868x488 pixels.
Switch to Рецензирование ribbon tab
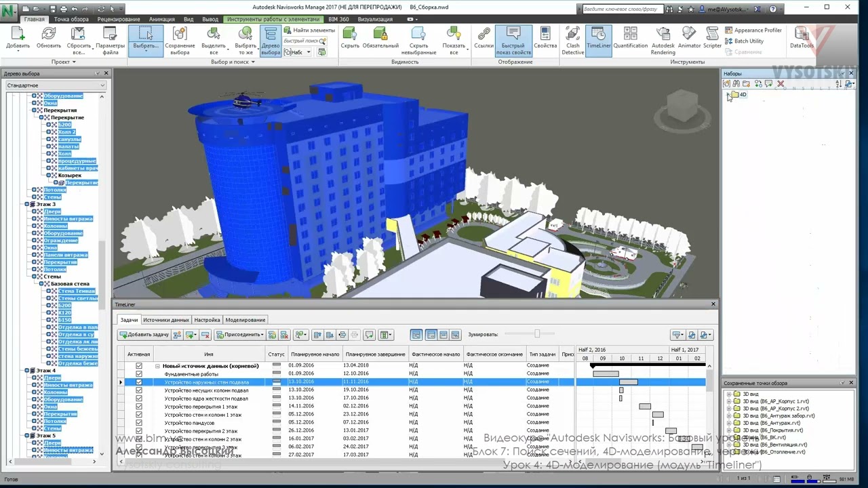pos(119,19)
